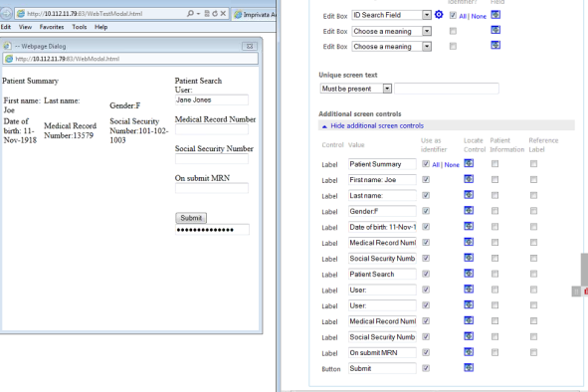Close the Webpage Dialog window

tap(250, 46)
